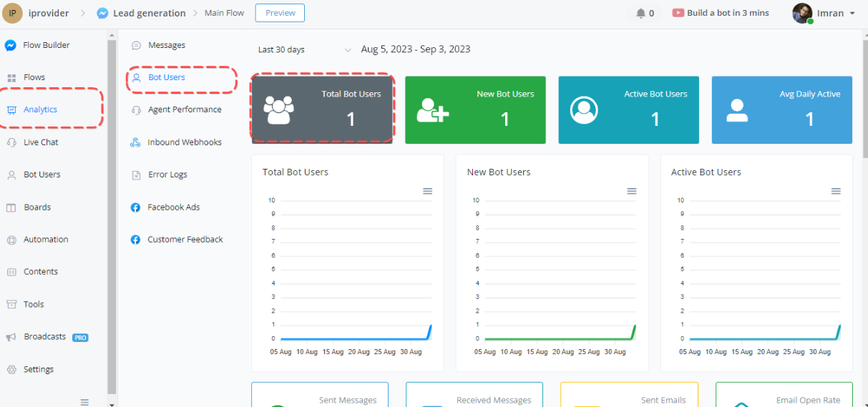Click the Preview button
Image resolution: width=868 pixels, height=407 pixels.
(x=280, y=13)
